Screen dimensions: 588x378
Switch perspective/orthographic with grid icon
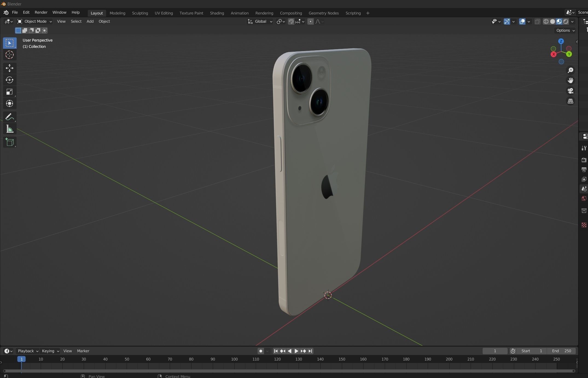570,101
